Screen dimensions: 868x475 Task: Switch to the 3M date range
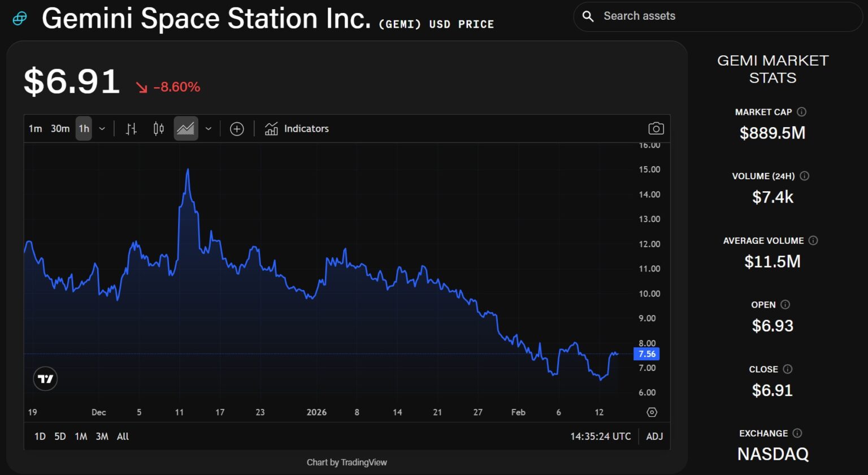click(x=102, y=437)
